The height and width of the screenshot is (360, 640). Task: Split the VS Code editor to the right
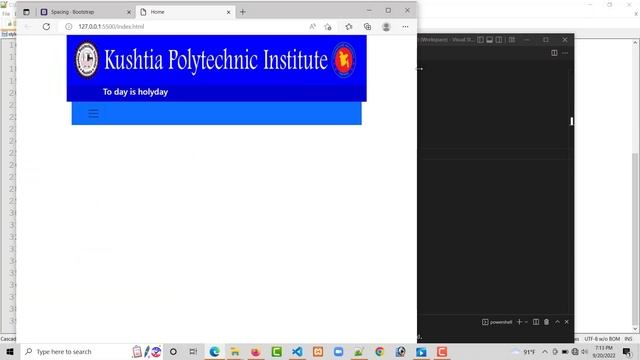point(554,53)
